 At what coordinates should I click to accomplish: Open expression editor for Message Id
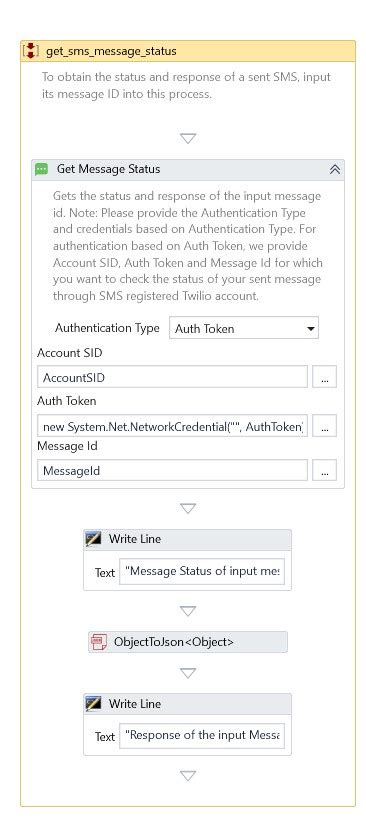point(324,470)
